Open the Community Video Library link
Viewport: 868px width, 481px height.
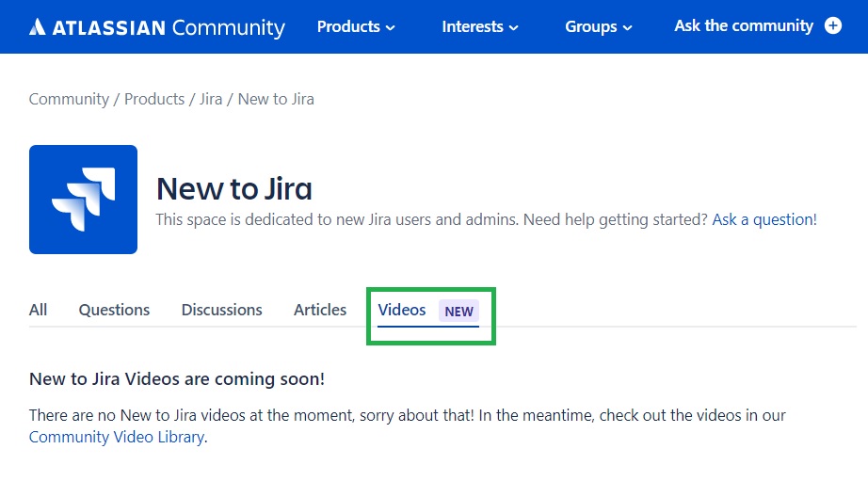pyautogui.click(x=117, y=437)
